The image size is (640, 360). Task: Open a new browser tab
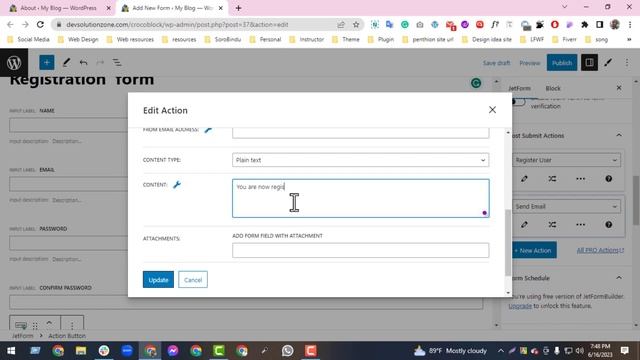click(238, 8)
